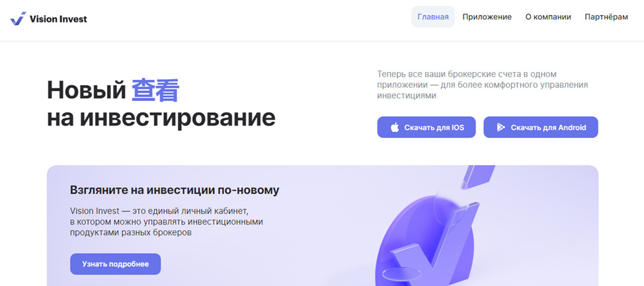Choose the Скачать для Android button
This screenshot has height=286, width=644.
[x=540, y=127]
